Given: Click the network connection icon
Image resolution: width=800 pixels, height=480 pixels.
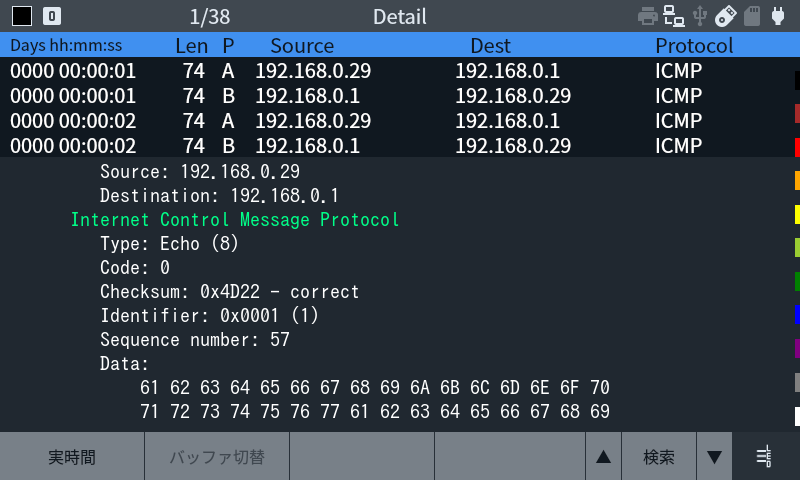Looking at the screenshot, I should (673, 16).
